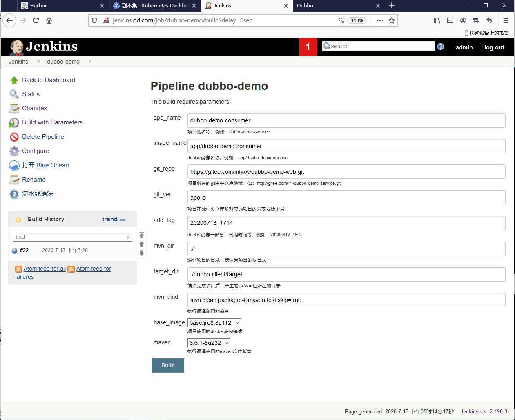
Task: Click the browser address bar URL
Action: [183, 20]
